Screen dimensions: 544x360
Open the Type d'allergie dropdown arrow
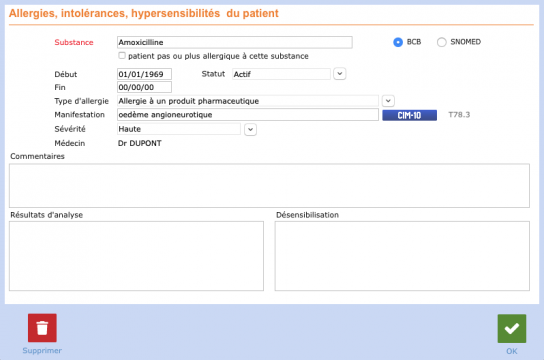[x=388, y=101]
